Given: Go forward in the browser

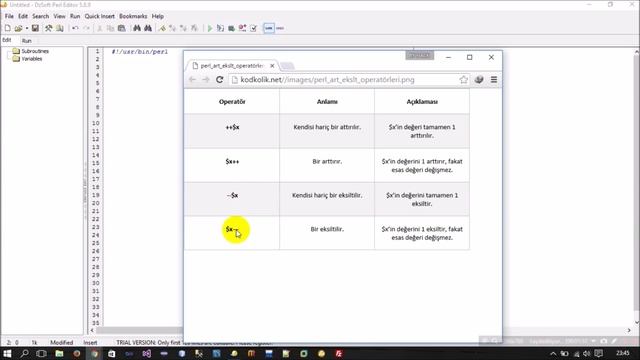Looking at the screenshot, I should [206, 80].
